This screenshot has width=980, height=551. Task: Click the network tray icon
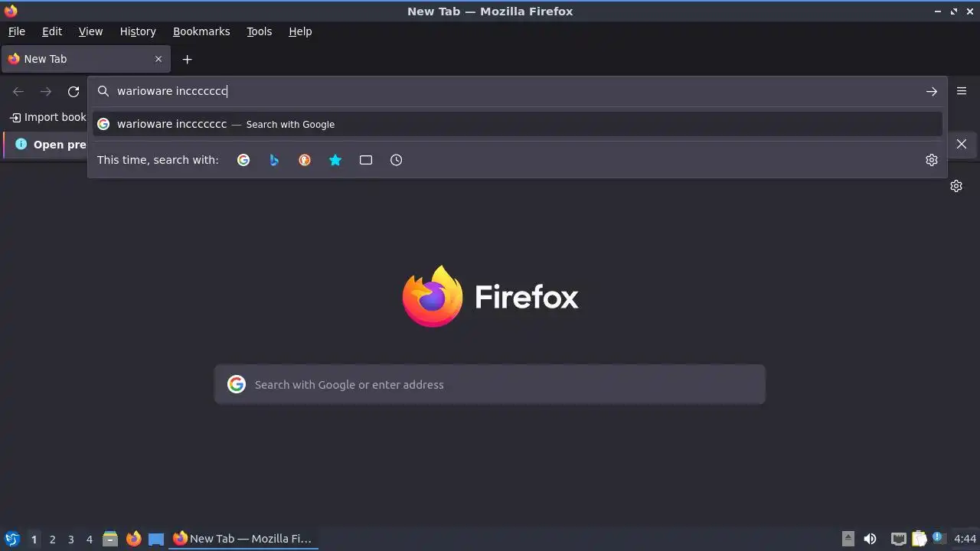tap(898, 539)
